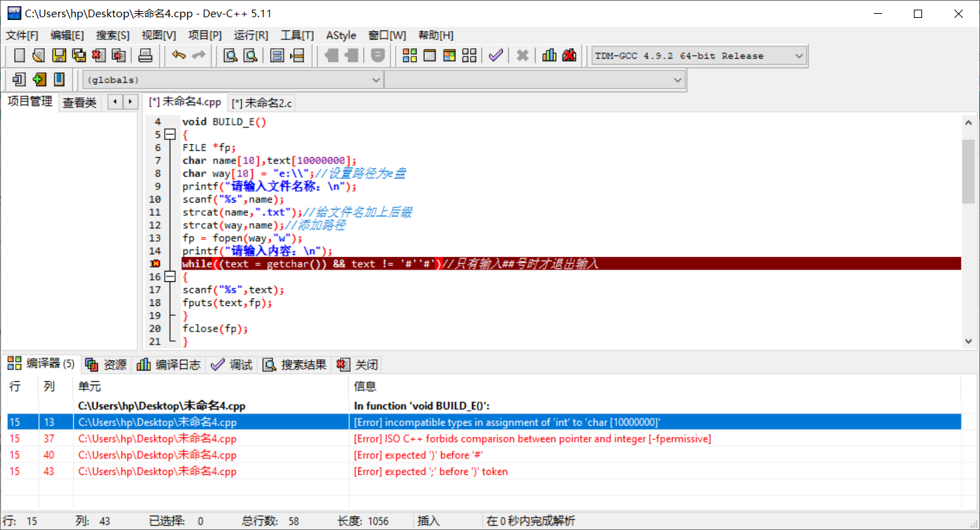Screen dimensions: 980x530
Task: Run the program with window icon
Action: [429, 56]
